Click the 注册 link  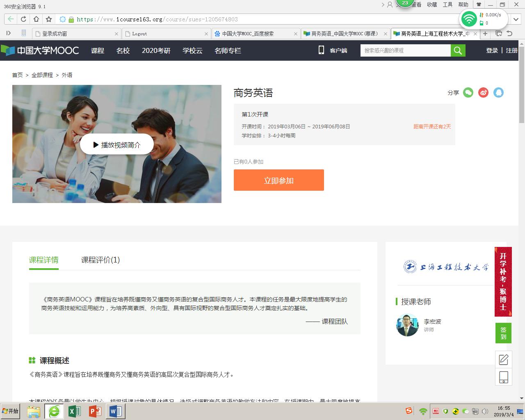pos(511,50)
